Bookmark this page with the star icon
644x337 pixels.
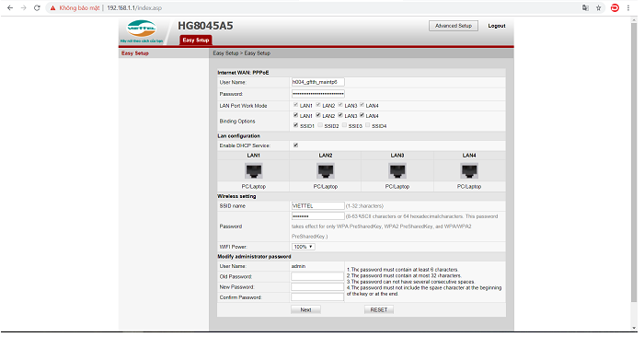pos(599,7)
